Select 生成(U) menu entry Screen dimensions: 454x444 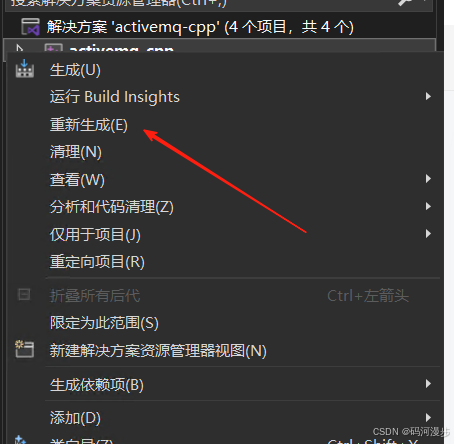tap(75, 70)
